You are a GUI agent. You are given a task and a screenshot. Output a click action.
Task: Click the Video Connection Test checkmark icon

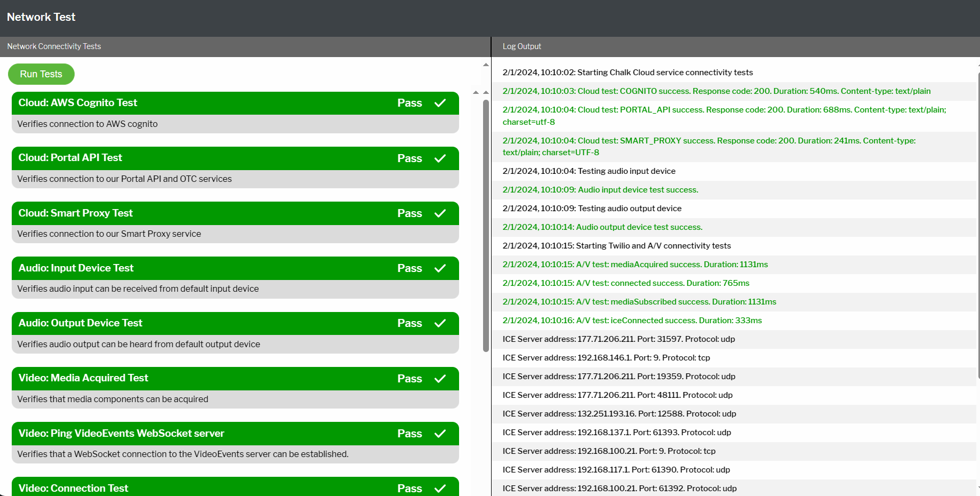(440, 488)
